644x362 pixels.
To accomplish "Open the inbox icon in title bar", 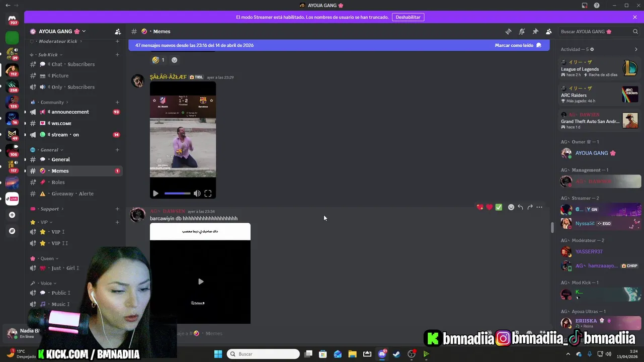I will point(585,6).
